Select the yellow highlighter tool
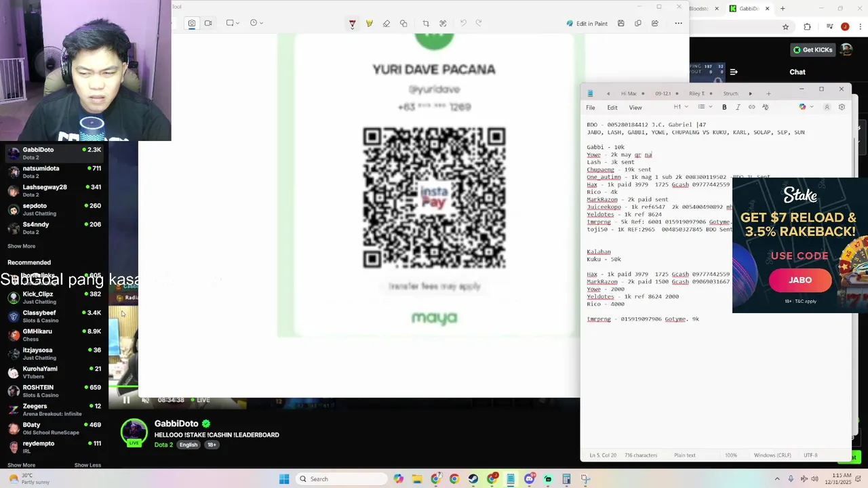The width and height of the screenshot is (868, 488). pyautogui.click(x=369, y=24)
